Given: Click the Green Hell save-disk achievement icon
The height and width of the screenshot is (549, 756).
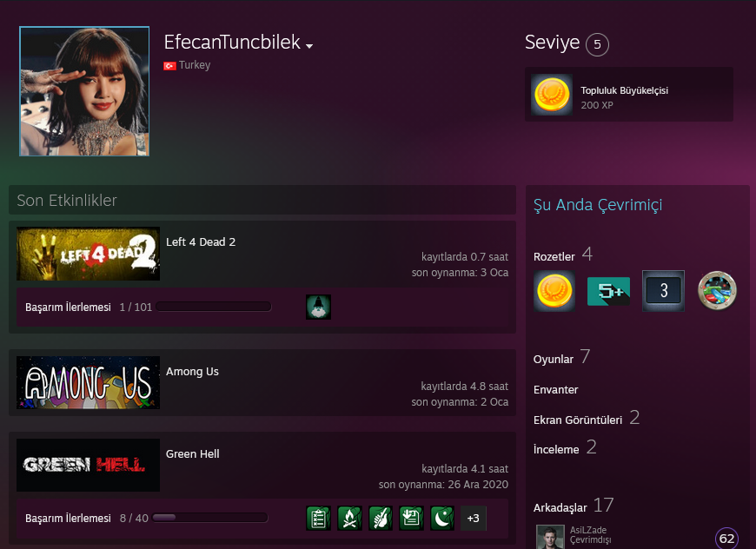Looking at the screenshot, I should (x=411, y=518).
